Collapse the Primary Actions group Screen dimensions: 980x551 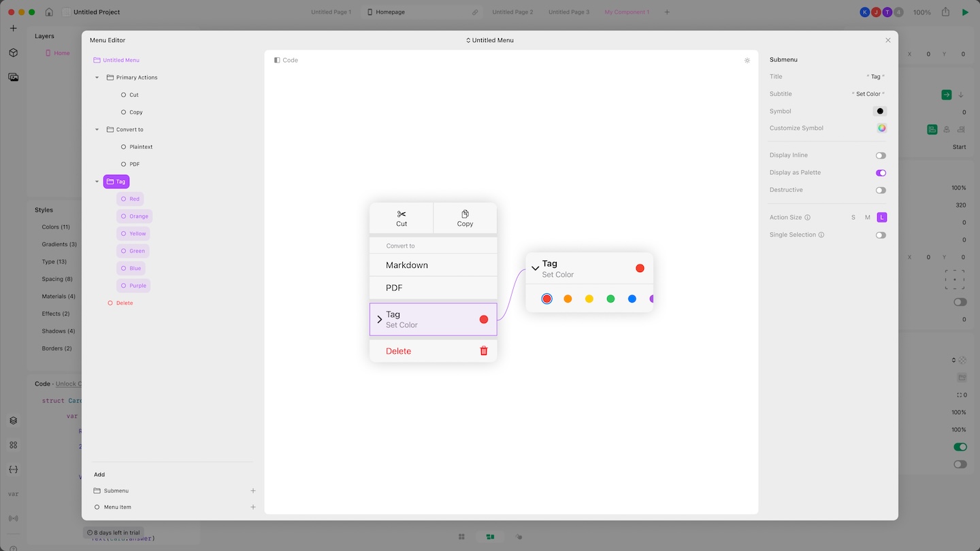point(97,78)
